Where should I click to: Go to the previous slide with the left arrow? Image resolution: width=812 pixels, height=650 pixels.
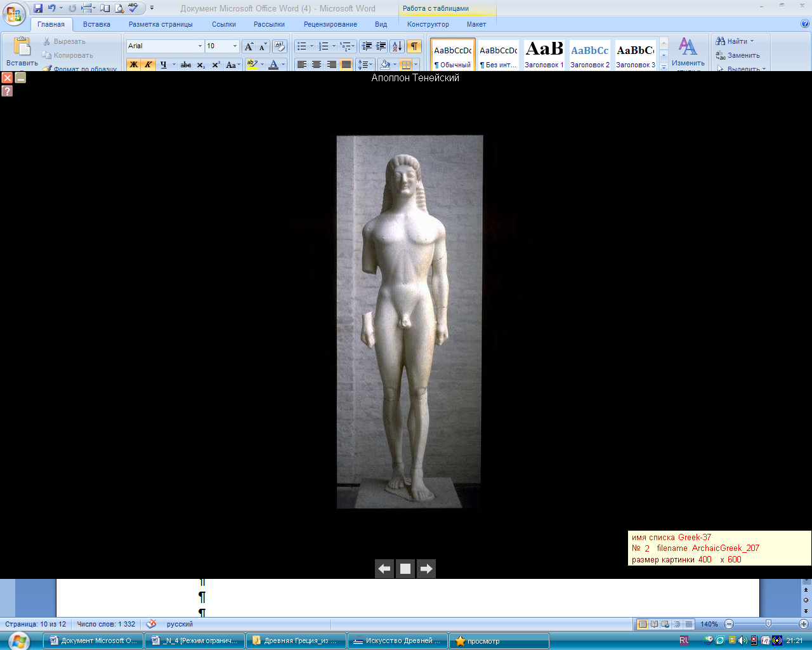tap(384, 569)
